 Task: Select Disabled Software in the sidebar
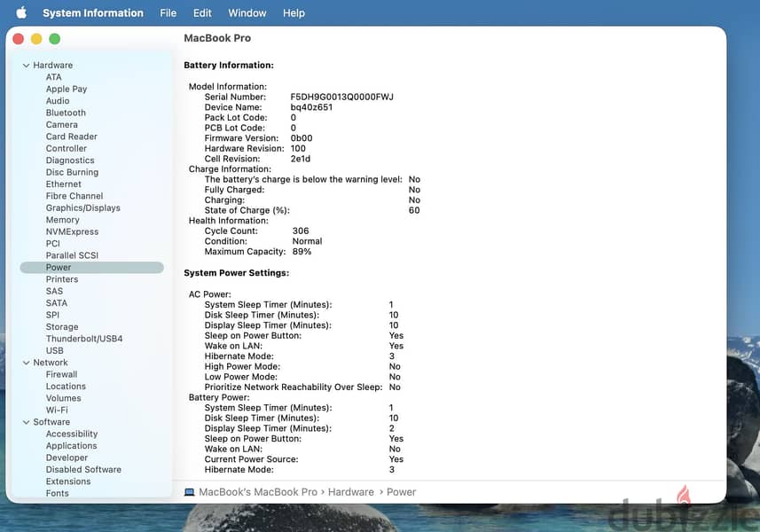point(84,470)
